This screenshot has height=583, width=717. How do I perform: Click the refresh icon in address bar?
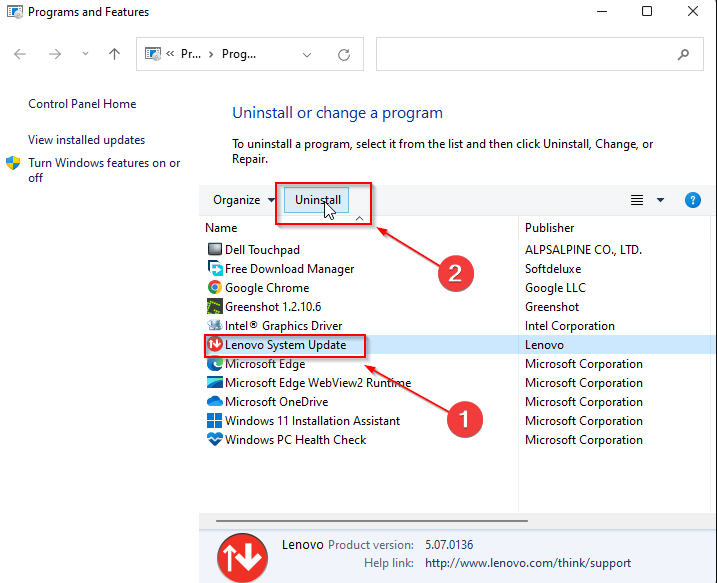click(x=344, y=55)
